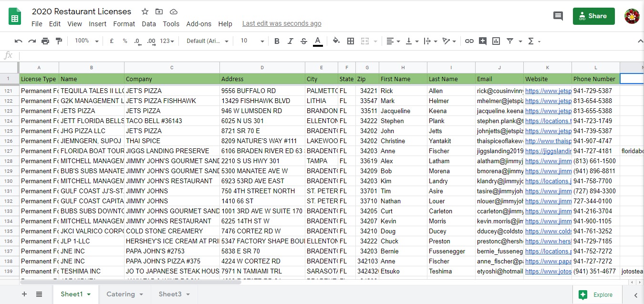644x304 pixels.
Task: Toggle italic formatting
Action: click(290, 41)
